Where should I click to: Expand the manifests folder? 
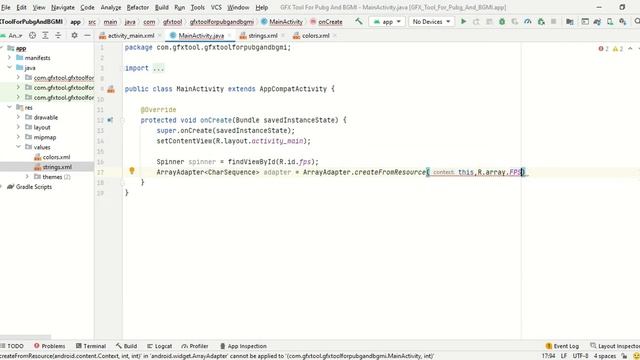(9, 58)
